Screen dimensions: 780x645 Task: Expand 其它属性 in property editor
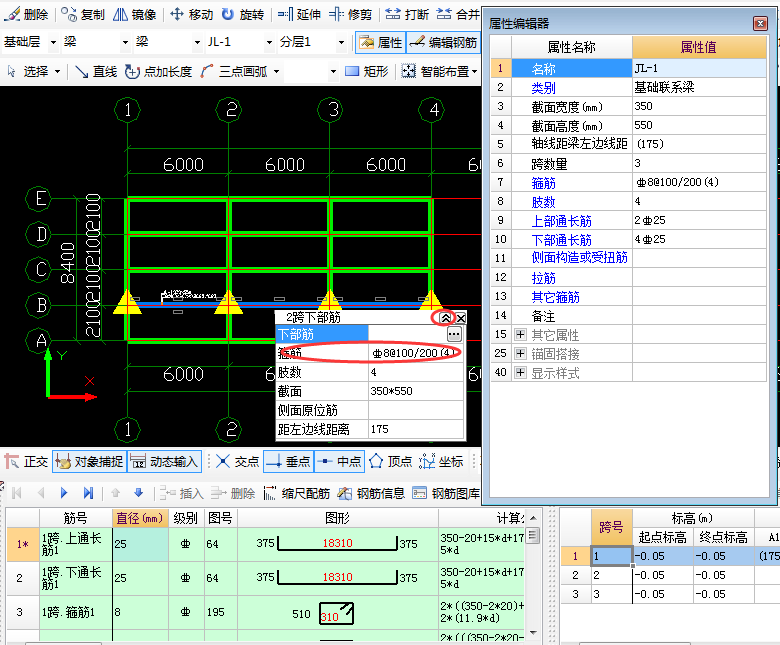(x=519, y=335)
